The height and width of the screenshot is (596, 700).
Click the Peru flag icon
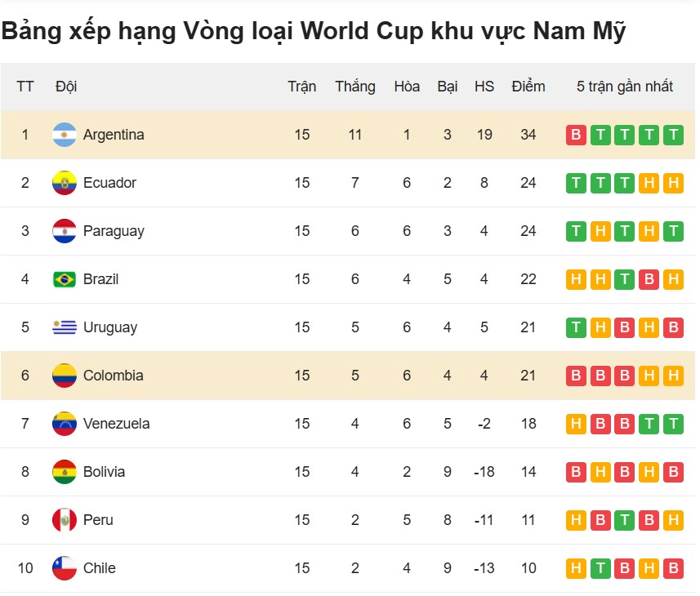coord(65,520)
